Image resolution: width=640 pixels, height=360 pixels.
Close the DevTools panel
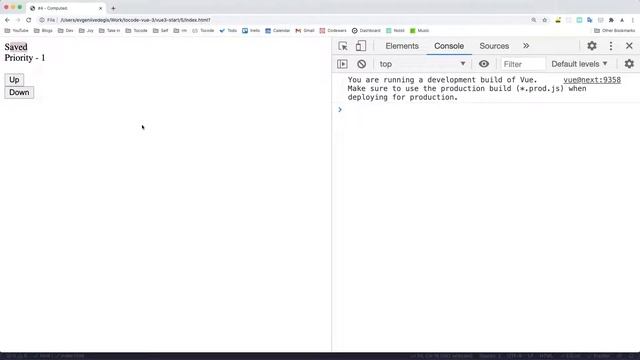click(x=629, y=46)
